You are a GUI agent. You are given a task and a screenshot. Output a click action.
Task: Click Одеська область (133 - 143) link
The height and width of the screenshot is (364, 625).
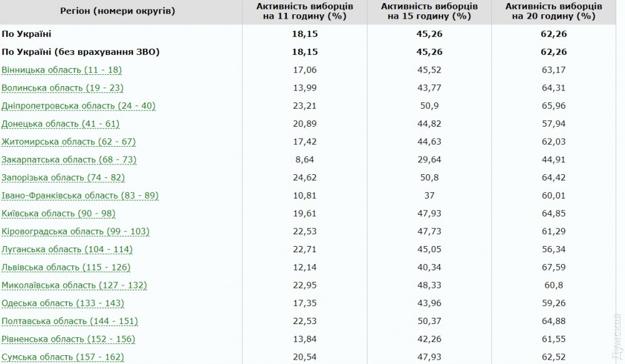pos(62,303)
